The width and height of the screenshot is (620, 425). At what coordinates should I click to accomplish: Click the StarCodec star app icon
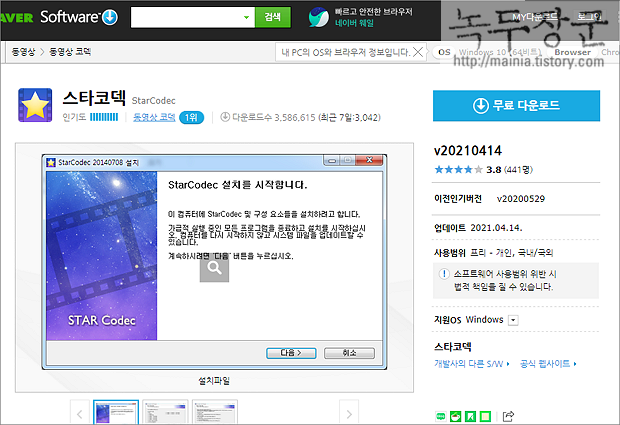(35, 105)
